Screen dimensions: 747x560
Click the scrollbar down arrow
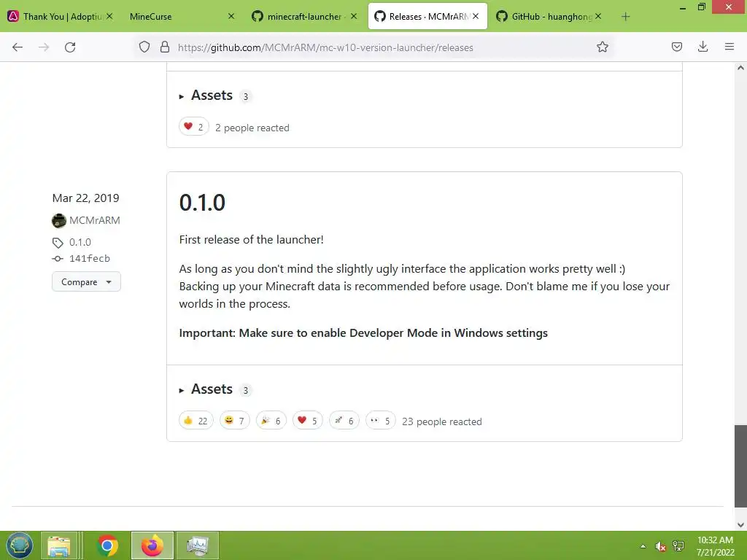[740, 525]
